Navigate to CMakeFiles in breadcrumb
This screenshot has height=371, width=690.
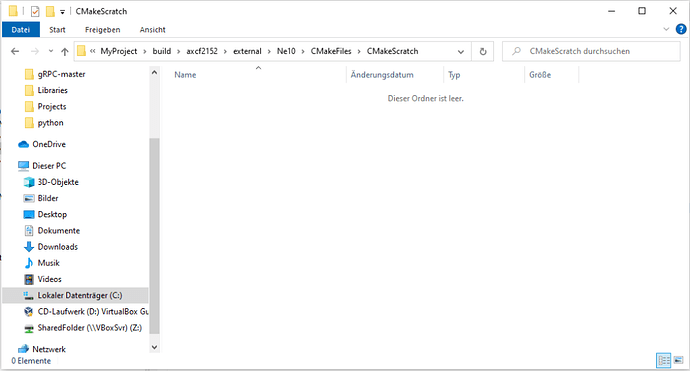(331, 51)
